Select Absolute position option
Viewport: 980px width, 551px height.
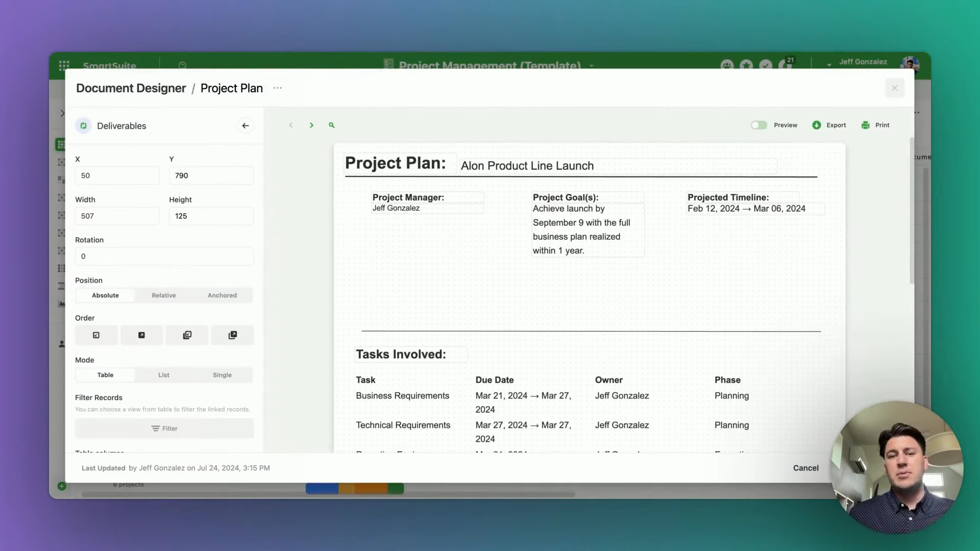point(105,295)
